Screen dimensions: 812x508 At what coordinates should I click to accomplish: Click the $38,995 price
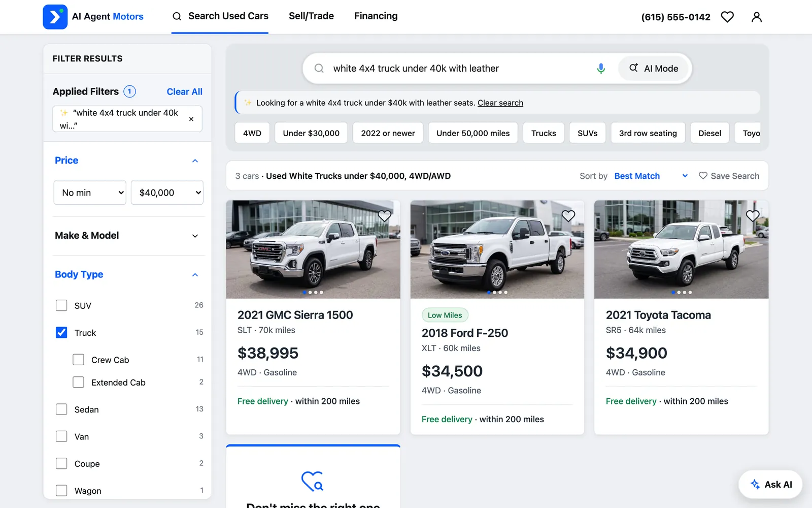coord(268,353)
